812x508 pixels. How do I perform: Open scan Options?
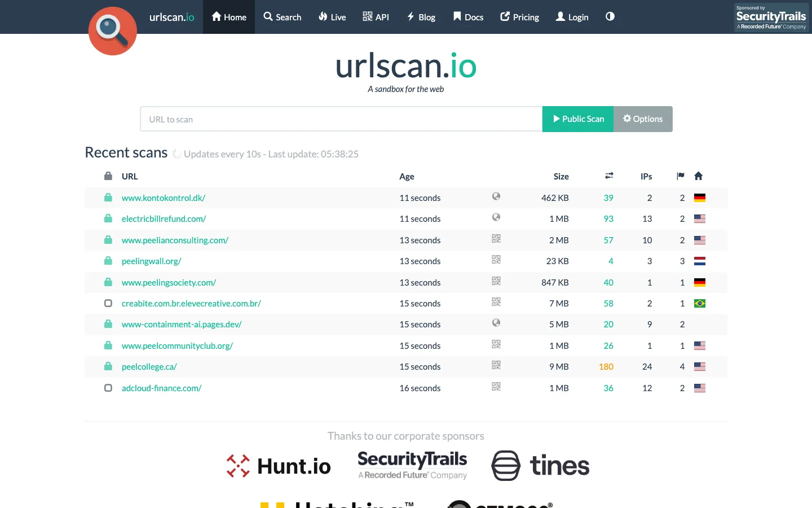[x=643, y=119]
